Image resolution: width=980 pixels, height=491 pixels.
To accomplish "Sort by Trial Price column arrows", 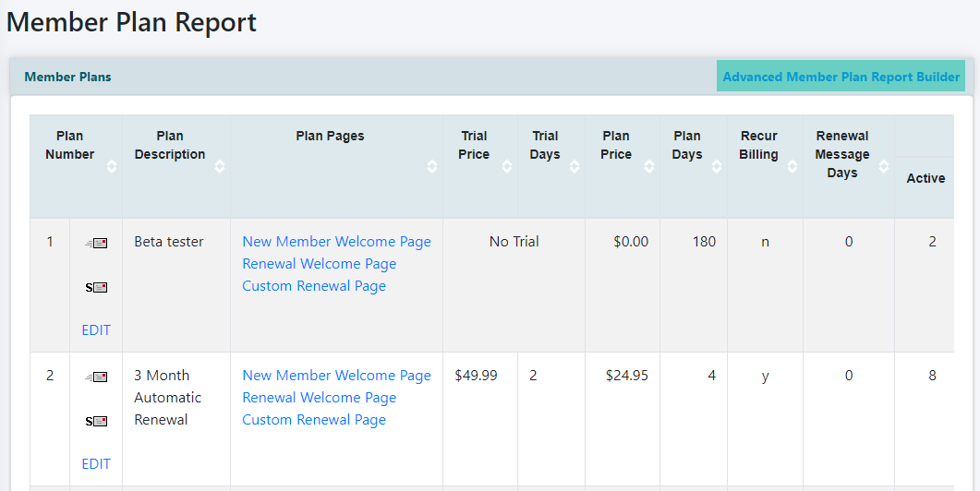I will click(x=507, y=166).
